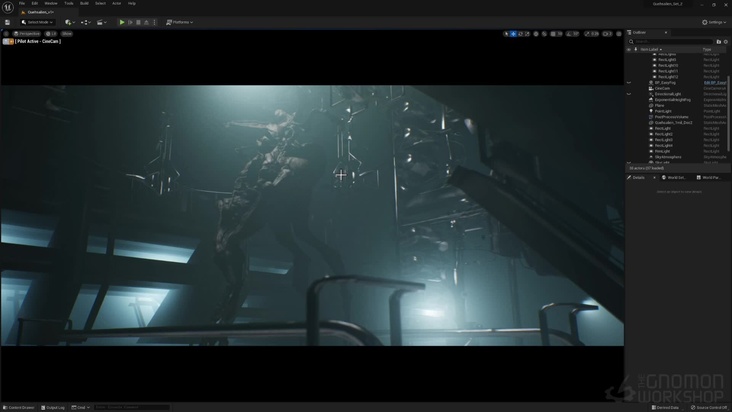Select the rotate gizmo tool
The image size is (732, 412).
click(521, 34)
